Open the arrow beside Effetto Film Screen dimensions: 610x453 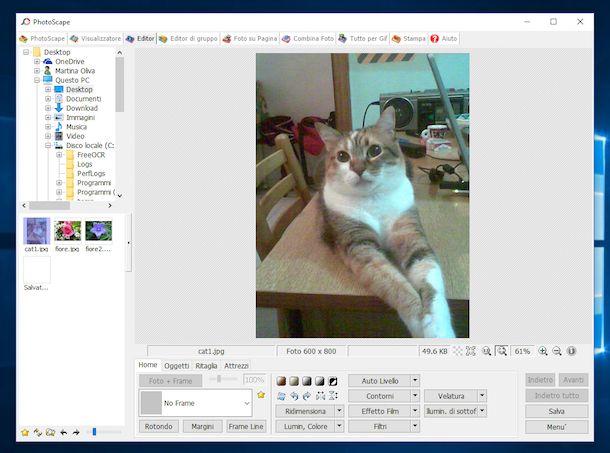tap(415, 411)
